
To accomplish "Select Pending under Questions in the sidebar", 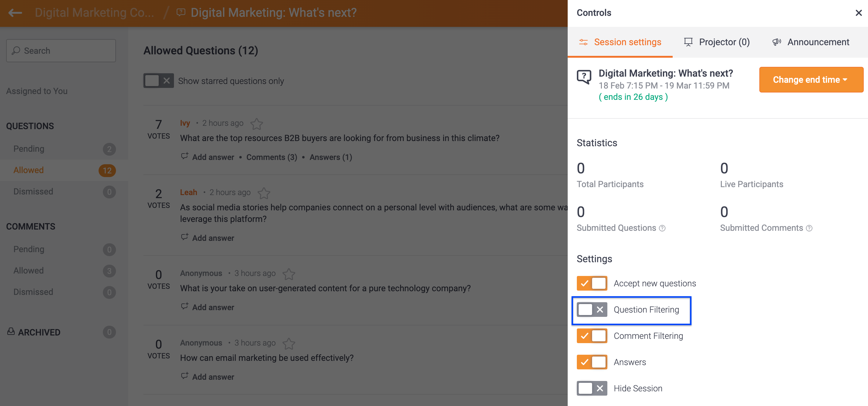I will click(29, 149).
